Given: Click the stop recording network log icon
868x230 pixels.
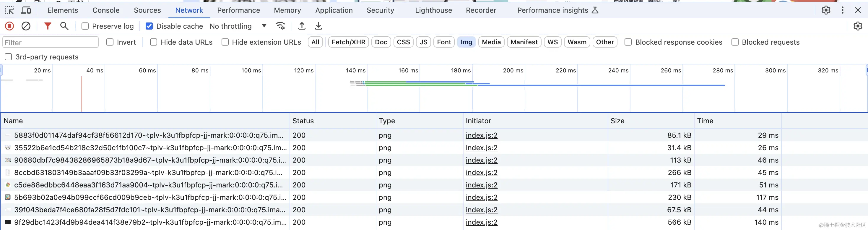Looking at the screenshot, I should (9, 26).
